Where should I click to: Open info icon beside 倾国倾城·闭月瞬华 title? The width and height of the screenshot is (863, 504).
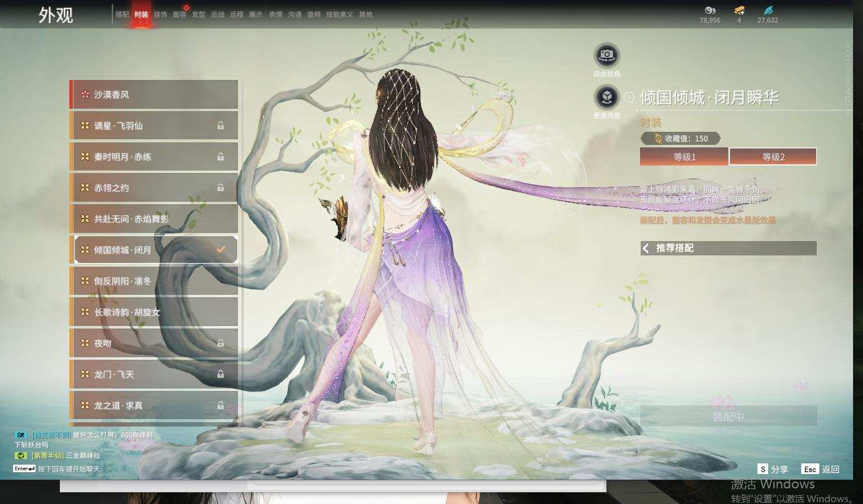point(629,97)
